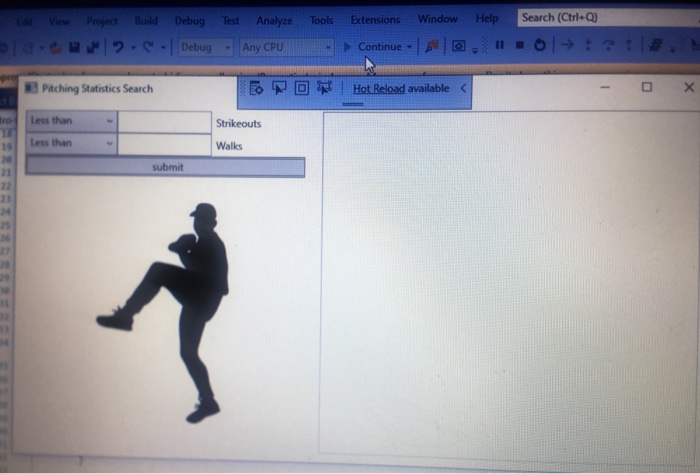Viewport: 700px width, 474px height.
Task: Click the Redo icon
Action: coord(148,47)
